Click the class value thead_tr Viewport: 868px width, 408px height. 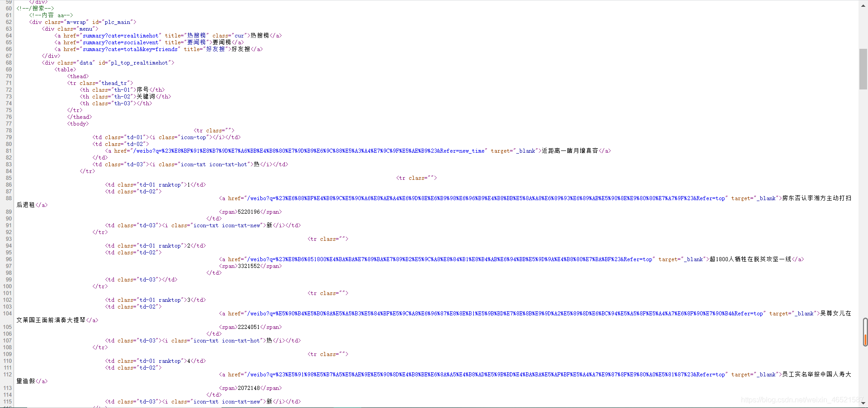(114, 83)
